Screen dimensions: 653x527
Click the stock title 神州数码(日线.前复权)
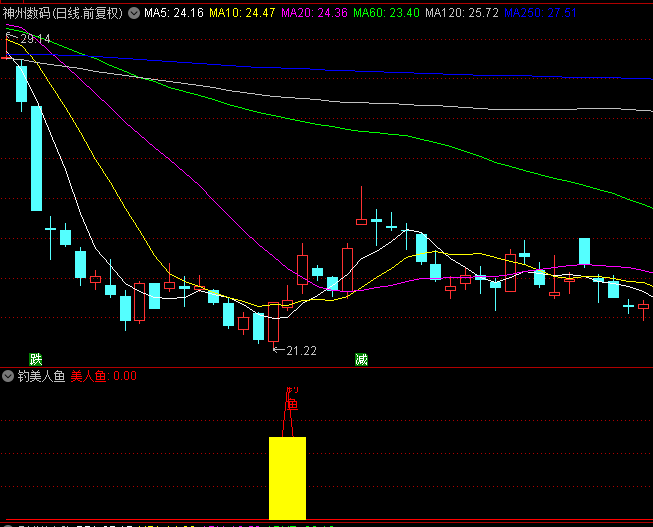pyautogui.click(x=63, y=13)
